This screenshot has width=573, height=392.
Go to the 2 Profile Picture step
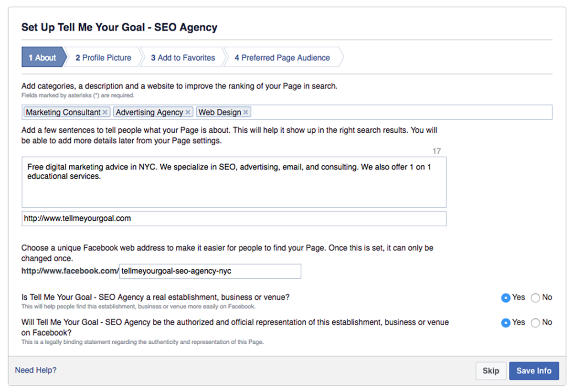[103, 58]
